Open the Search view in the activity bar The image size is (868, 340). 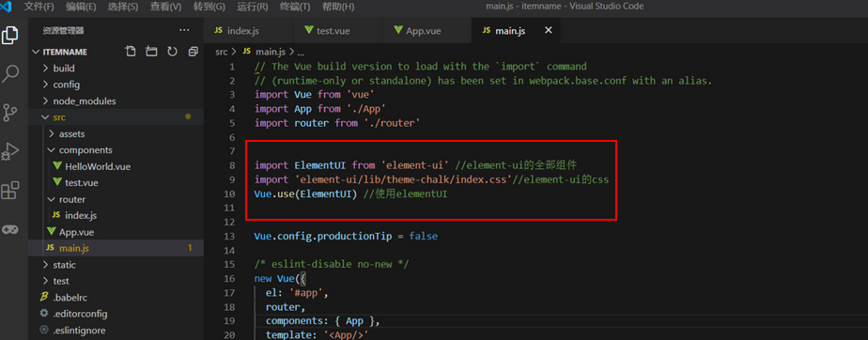pyautogui.click(x=10, y=73)
